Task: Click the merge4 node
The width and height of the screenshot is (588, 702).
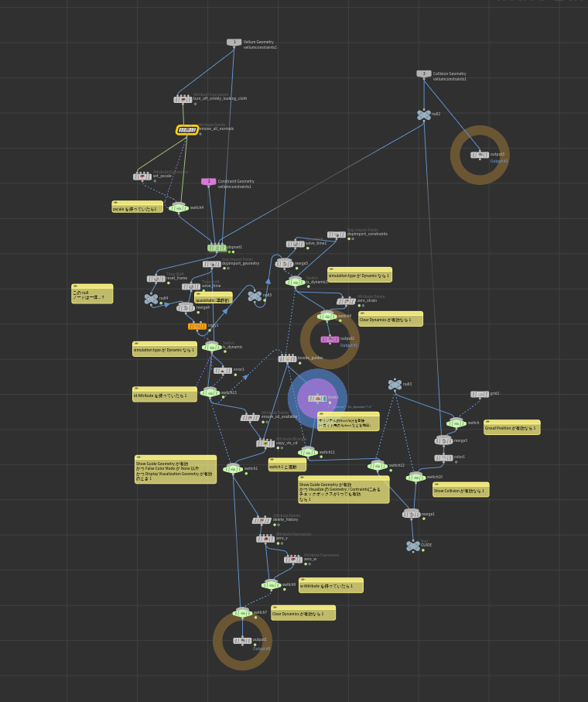Action: [x=186, y=307]
